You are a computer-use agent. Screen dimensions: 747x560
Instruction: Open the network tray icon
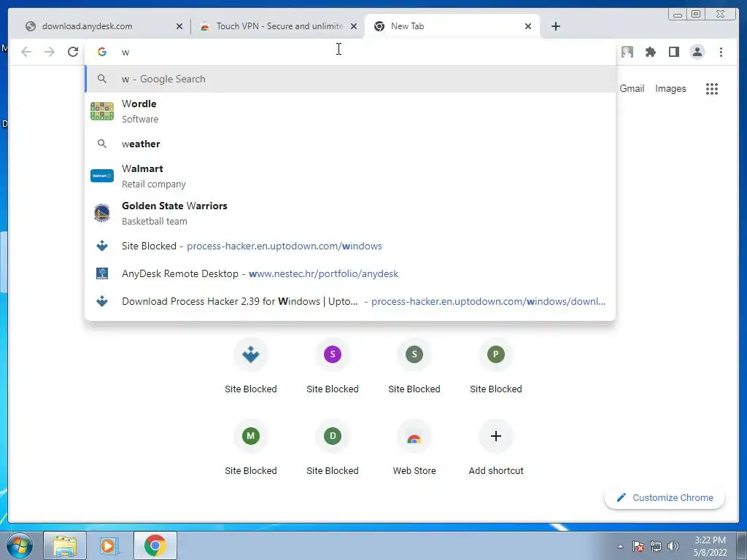(656, 546)
